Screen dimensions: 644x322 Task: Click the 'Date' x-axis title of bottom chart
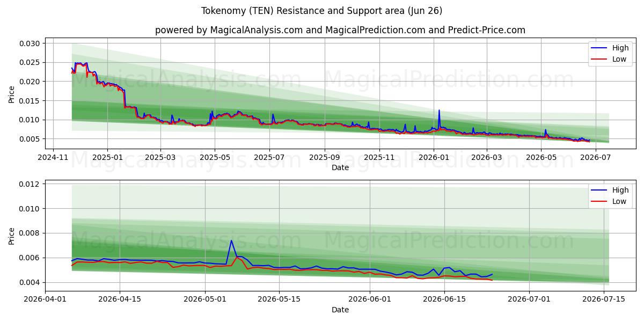coord(340,310)
